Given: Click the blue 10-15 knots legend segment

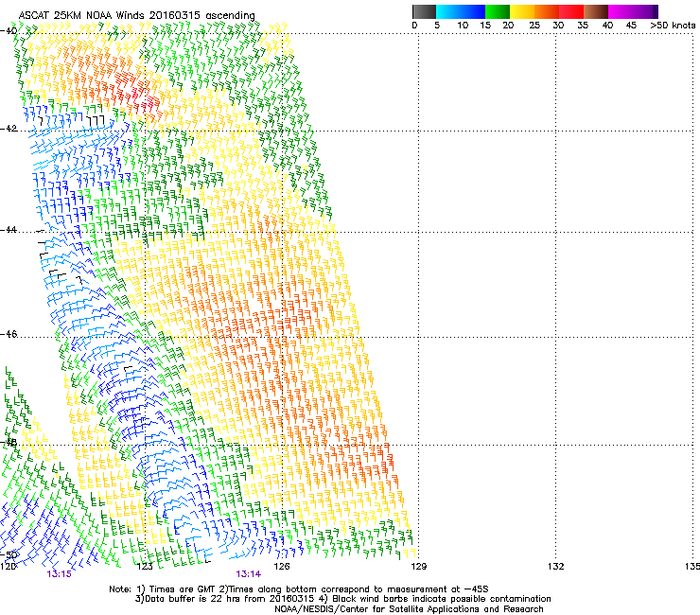Looking at the screenshot, I should [x=473, y=11].
